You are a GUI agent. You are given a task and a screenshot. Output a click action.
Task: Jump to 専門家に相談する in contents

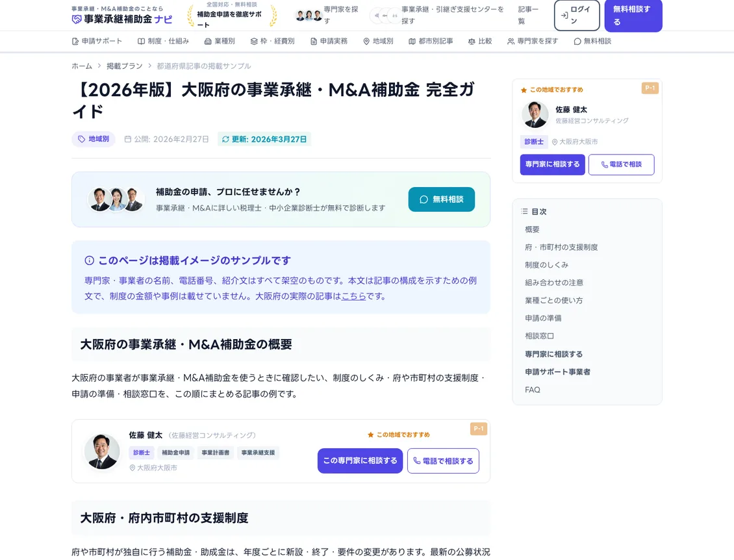[x=554, y=354]
